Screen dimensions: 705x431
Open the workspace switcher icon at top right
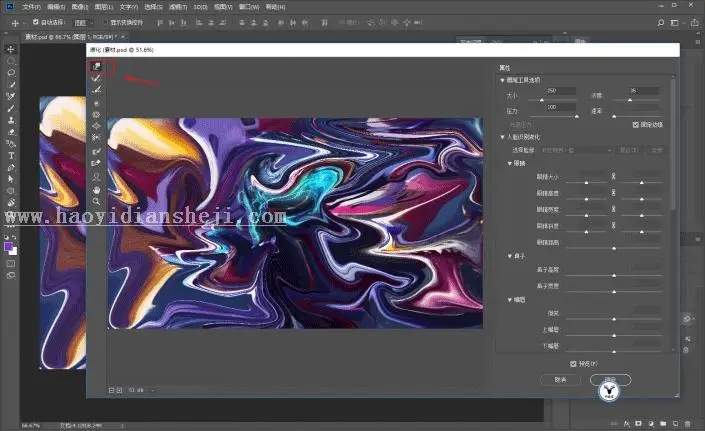click(x=674, y=22)
